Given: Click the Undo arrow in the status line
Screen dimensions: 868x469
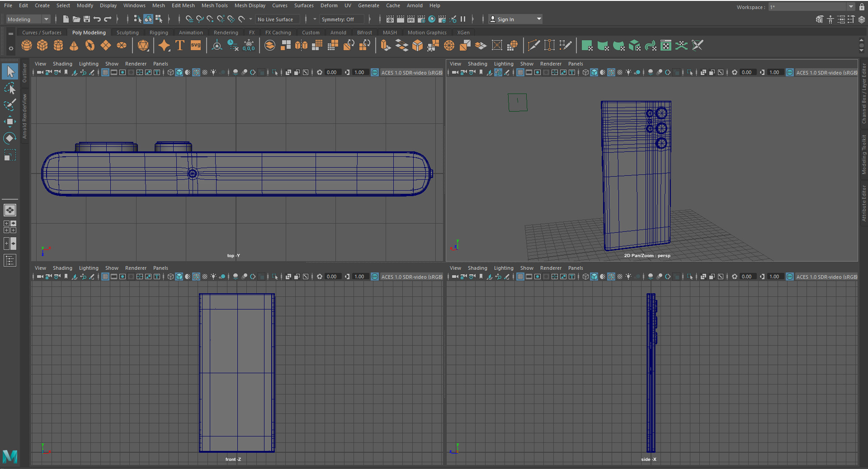Looking at the screenshot, I should [97, 19].
